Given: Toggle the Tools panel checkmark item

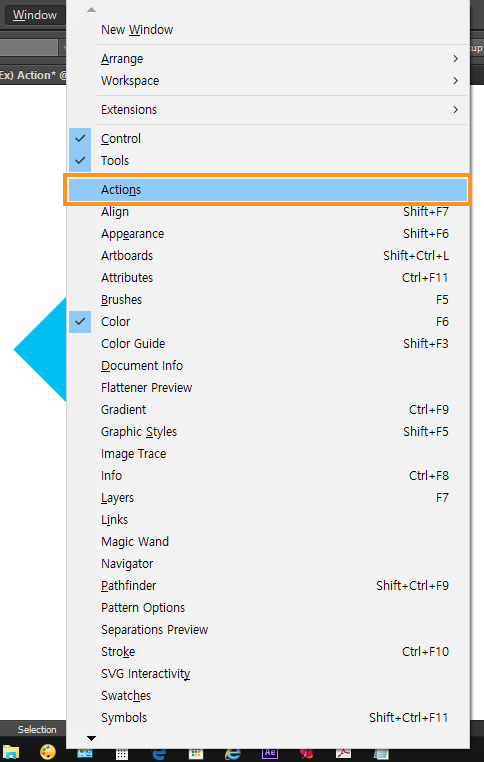Looking at the screenshot, I should [268, 160].
